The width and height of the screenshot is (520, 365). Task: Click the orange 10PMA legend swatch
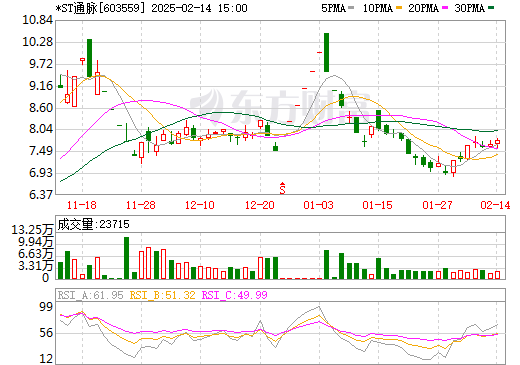coord(399,8)
